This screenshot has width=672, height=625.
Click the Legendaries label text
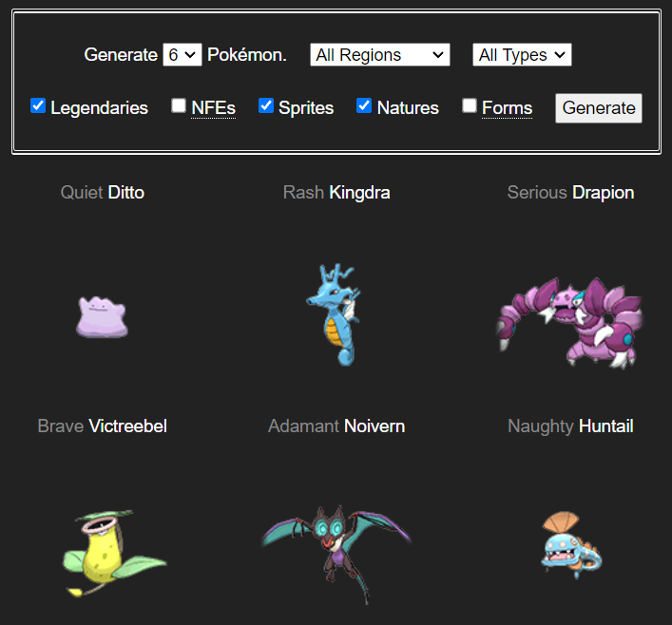click(100, 108)
